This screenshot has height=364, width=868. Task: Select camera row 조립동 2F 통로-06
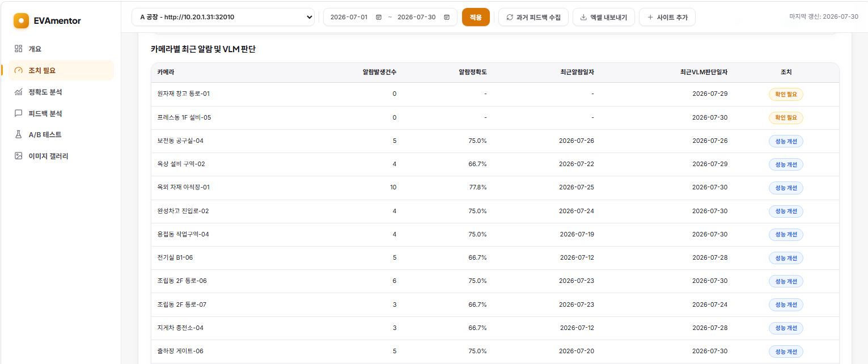coord(495,281)
